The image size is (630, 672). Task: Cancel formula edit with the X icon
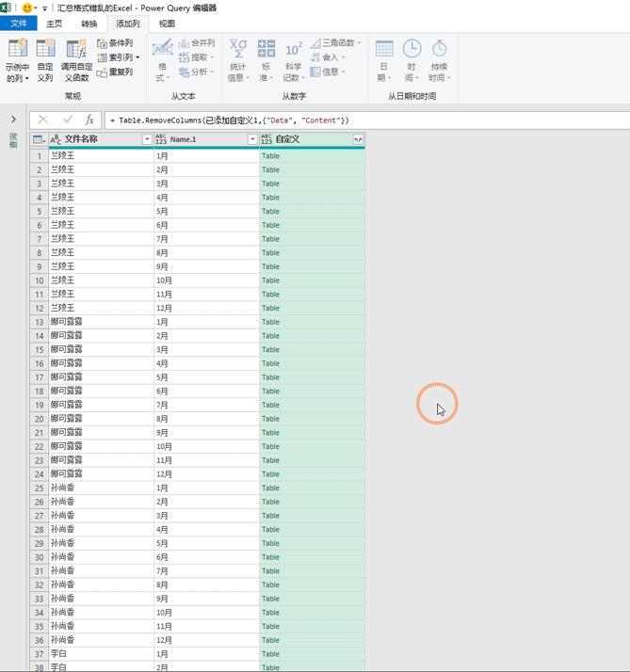pos(43,120)
